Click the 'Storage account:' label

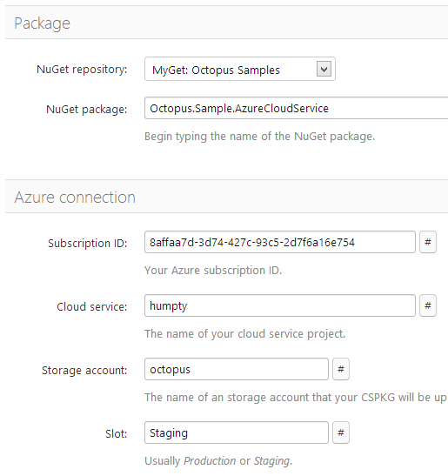pyautogui.click(x=84, y=371)
